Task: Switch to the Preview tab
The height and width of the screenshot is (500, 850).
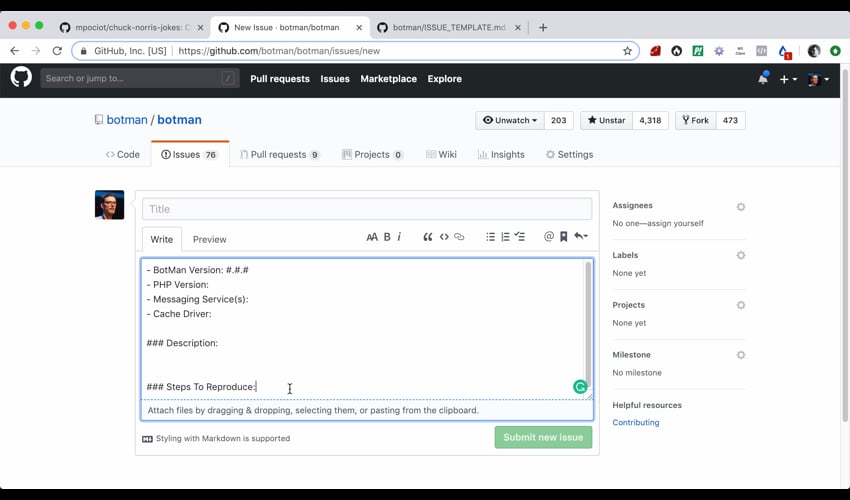Action: pos(209,239)
